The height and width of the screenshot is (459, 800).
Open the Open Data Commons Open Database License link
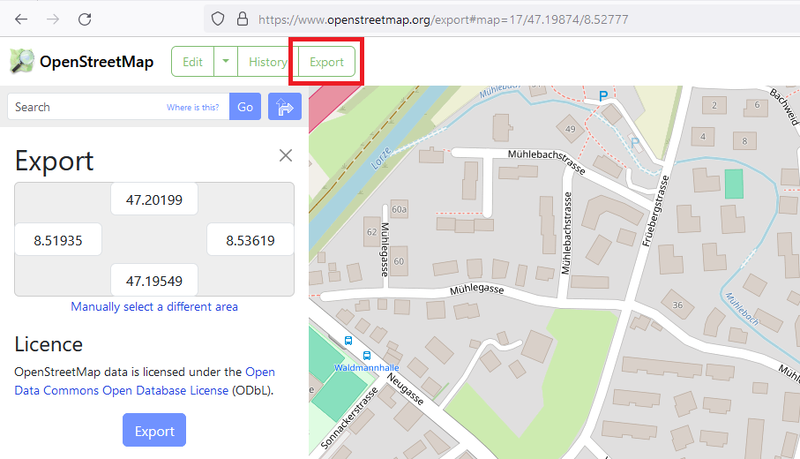pyautogui.click(x=144, y=381)
